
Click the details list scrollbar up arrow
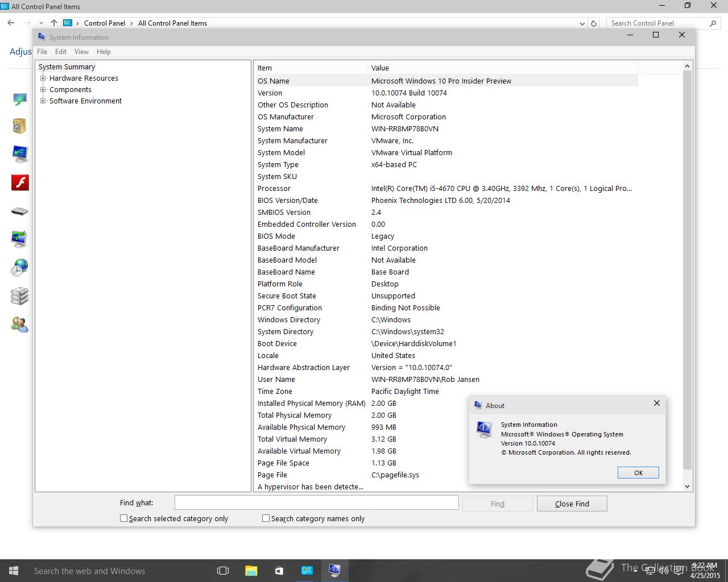(687, 66)
